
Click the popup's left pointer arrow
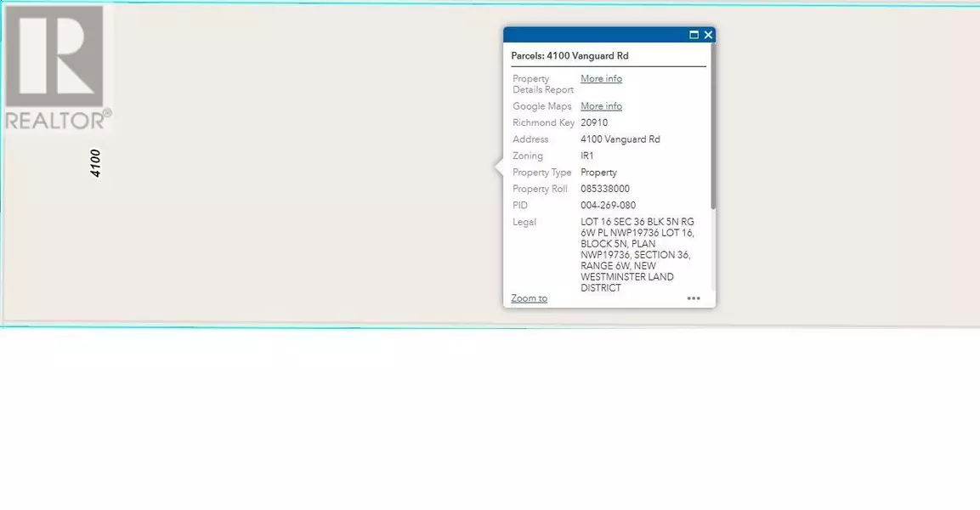499,167
